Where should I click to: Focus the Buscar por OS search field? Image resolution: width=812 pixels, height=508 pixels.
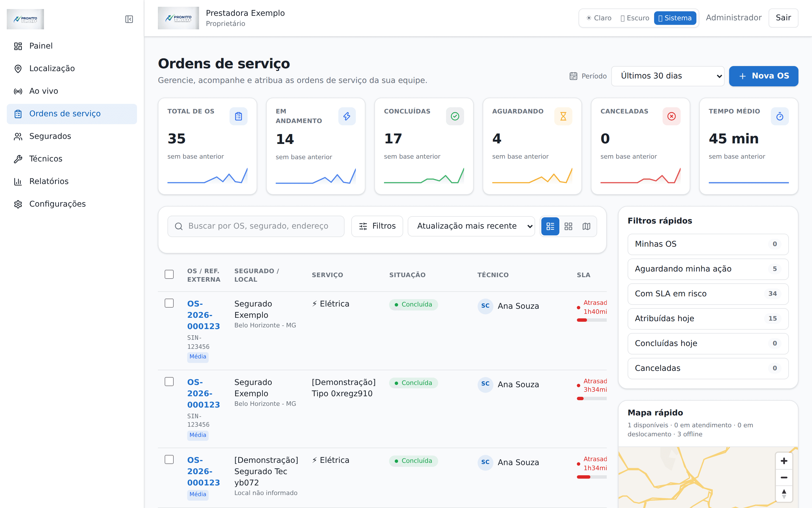pos(256,226)
